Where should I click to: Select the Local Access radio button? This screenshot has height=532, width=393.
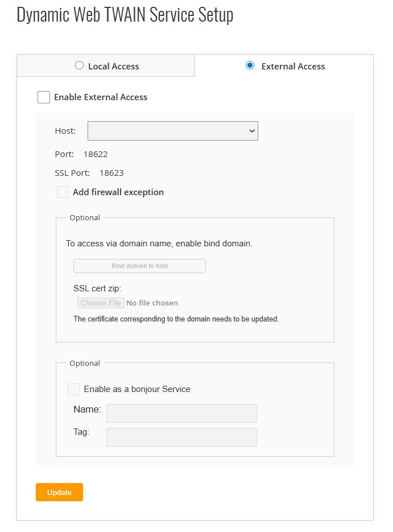[79, 65]
